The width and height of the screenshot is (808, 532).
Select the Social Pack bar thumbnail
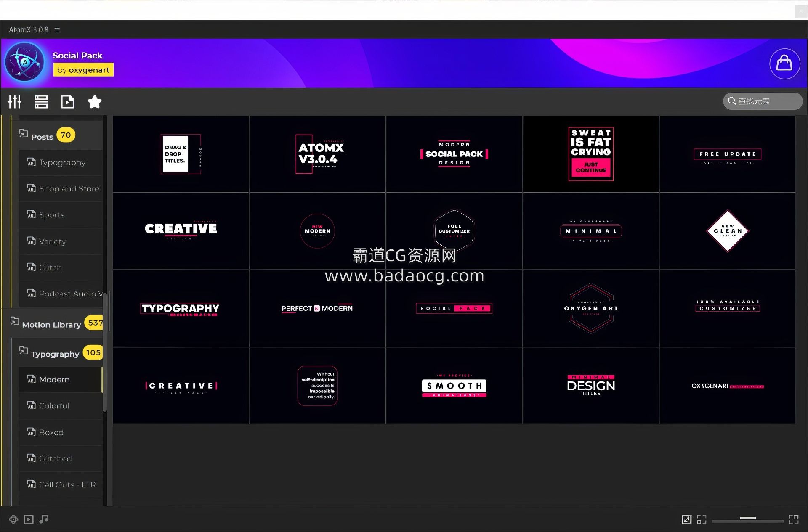pos(454,308)
